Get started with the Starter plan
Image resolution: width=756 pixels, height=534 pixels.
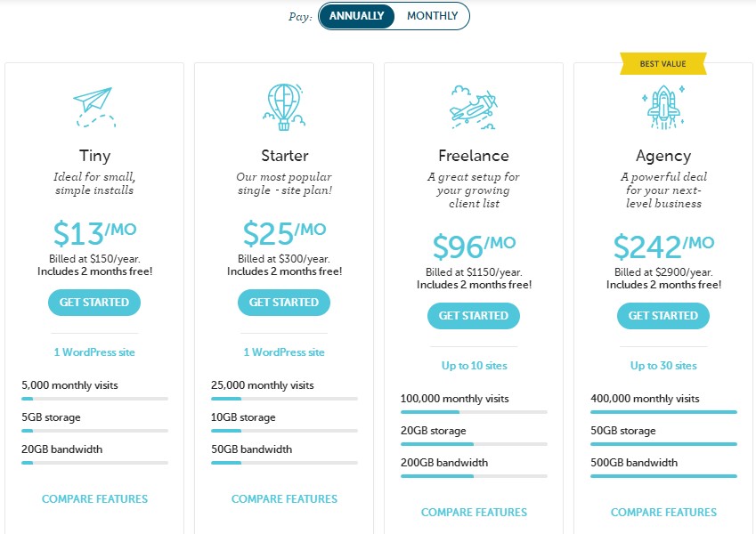(284, 303)
